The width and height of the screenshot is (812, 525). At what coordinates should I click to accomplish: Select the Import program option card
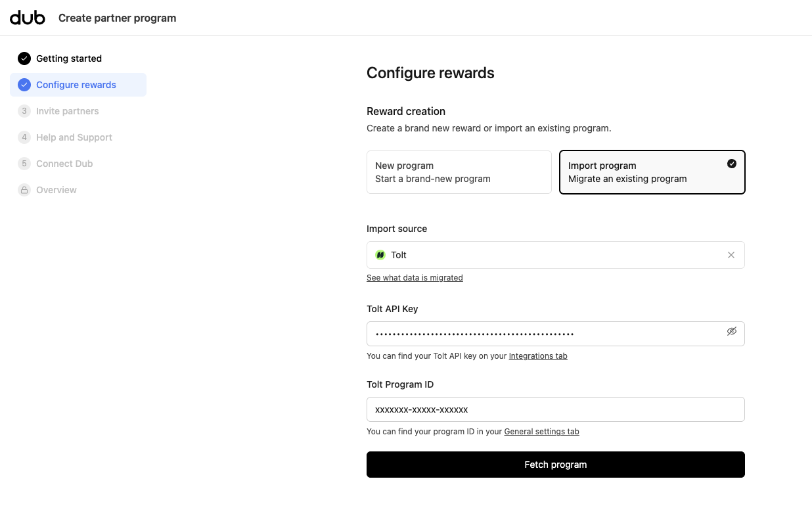coord(652,172)
